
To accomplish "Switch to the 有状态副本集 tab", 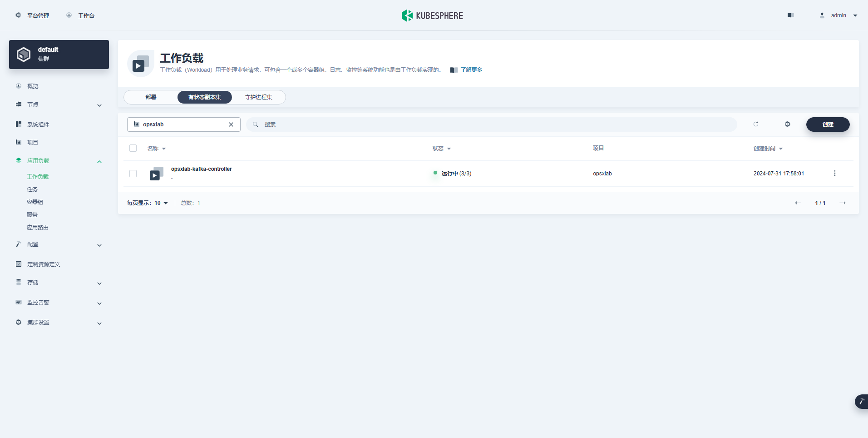I will point(205,97).
